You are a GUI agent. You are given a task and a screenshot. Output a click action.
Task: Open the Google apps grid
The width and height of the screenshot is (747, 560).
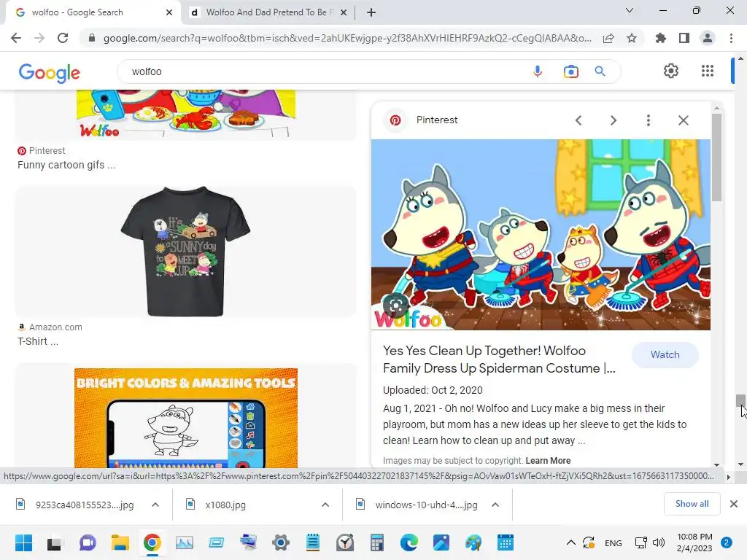click(x=708, y=71)
